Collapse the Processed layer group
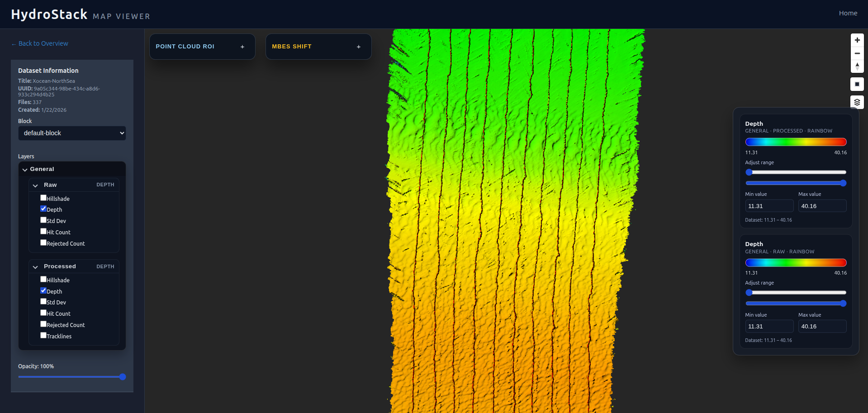This screenshot has height=413, width=868. tap(36, 267)
